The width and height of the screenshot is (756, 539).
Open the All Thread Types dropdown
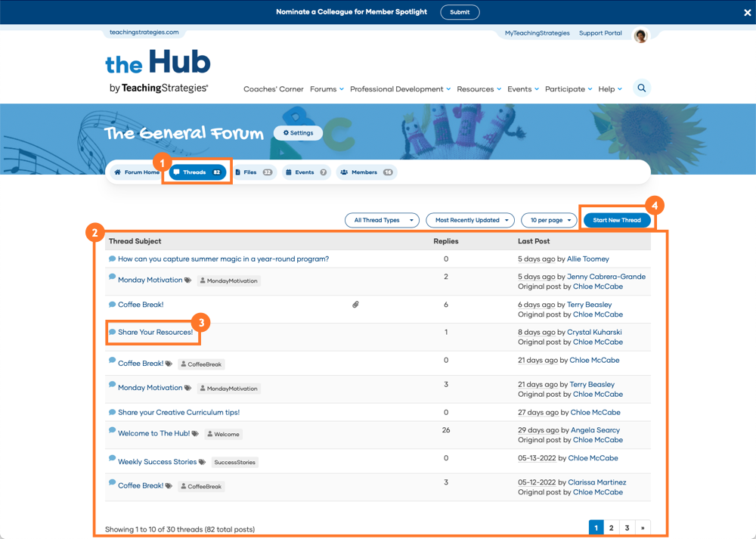[382, 220]
